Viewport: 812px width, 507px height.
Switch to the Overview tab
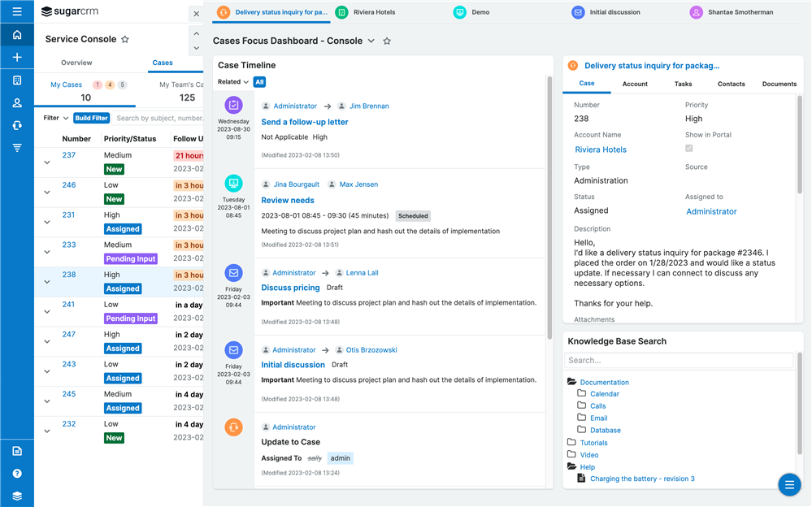point(76,63)
